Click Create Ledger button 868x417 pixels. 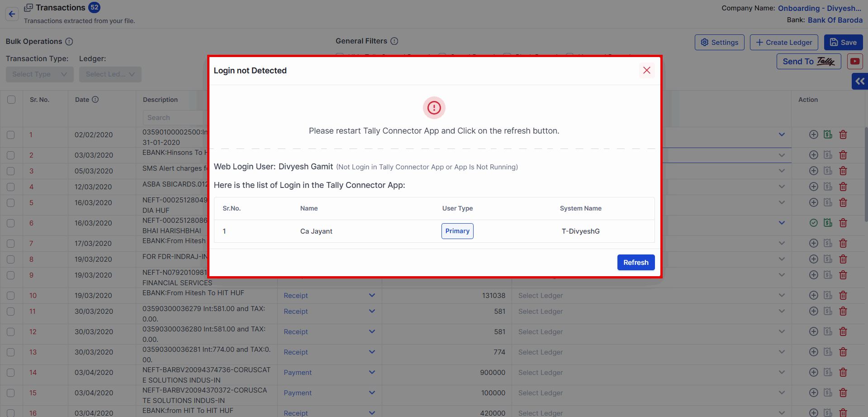click(784, 43)
